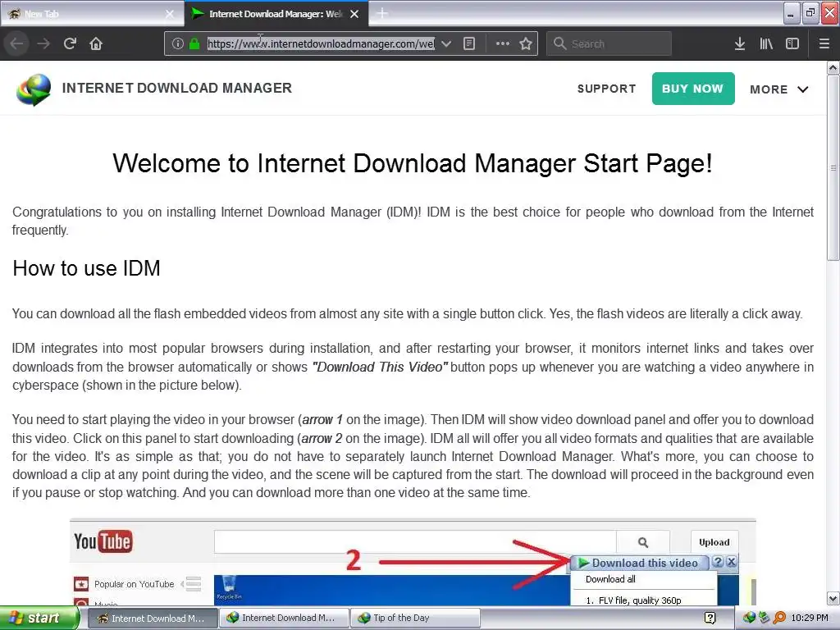Bookmark this page with the star
Image resolution: width=840 pixels, height=630 pixels.
coord(526,44)
